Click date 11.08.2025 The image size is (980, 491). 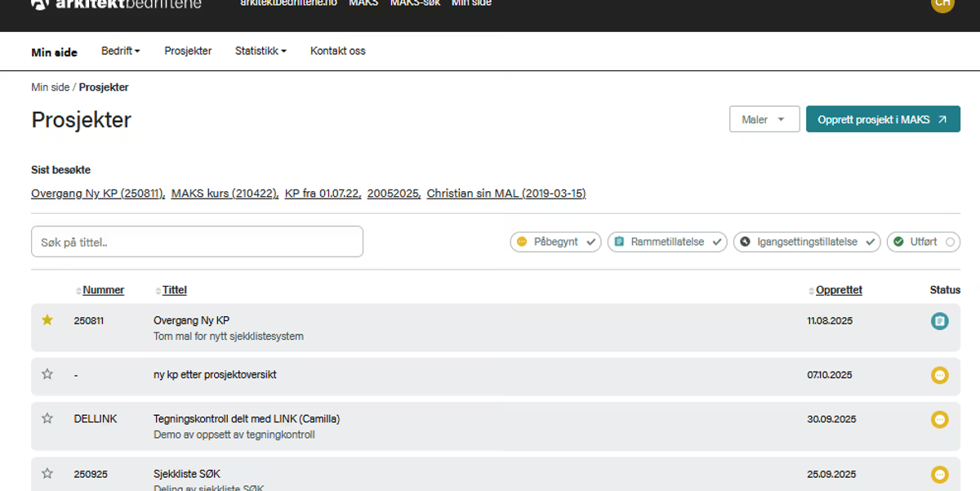[x=830, y=321]
